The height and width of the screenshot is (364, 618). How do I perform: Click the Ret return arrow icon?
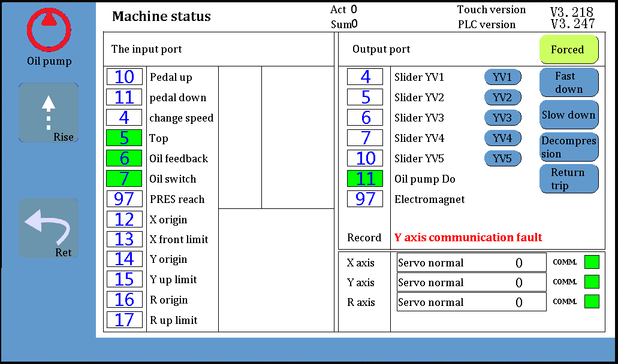pyautogui.click(x=48, y=228)
